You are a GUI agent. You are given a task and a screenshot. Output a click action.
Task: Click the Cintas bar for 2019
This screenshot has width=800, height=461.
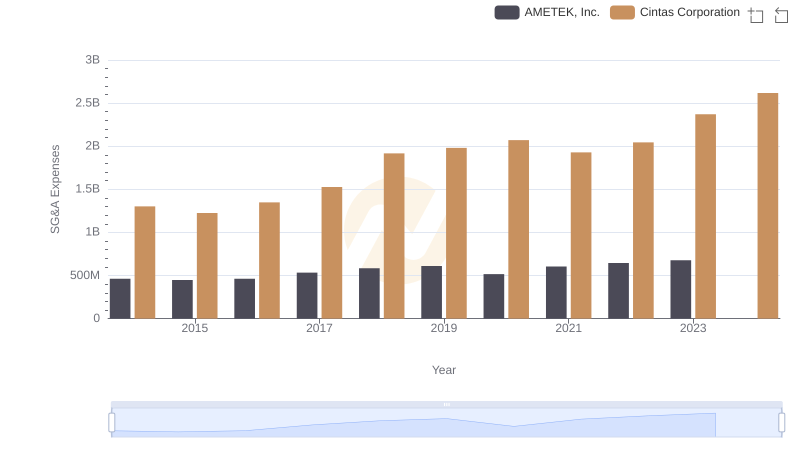tap(456, 233)
